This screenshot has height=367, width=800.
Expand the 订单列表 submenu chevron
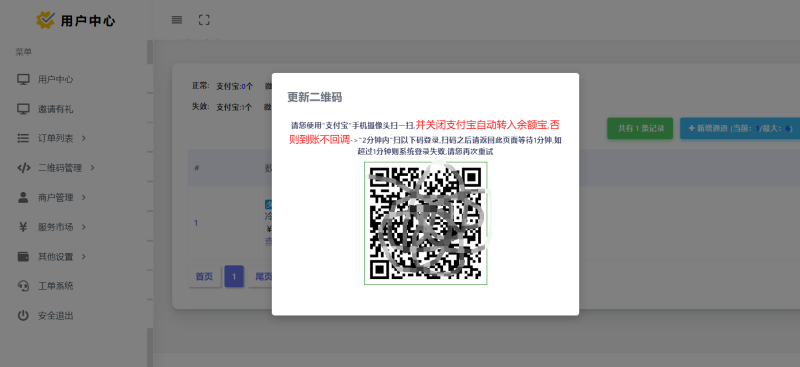tap(84, 138)
